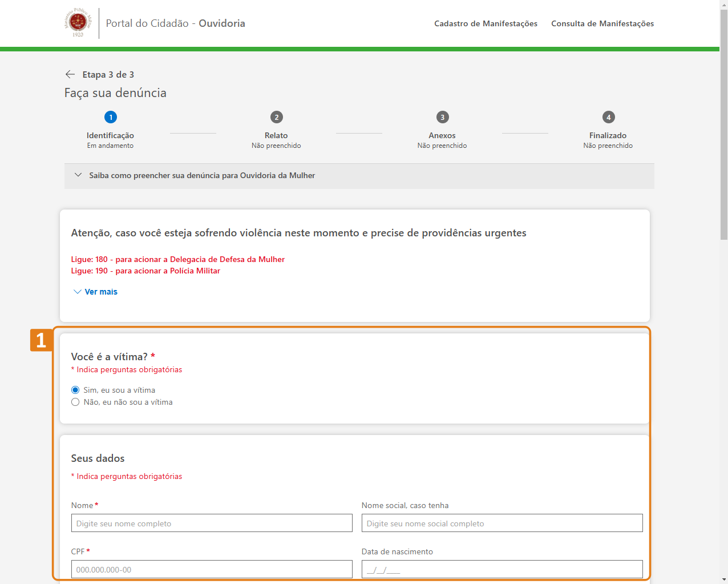Screen dimensions: 728x584
Task: Click the Nome input field
Action: [x=212, y=523]
